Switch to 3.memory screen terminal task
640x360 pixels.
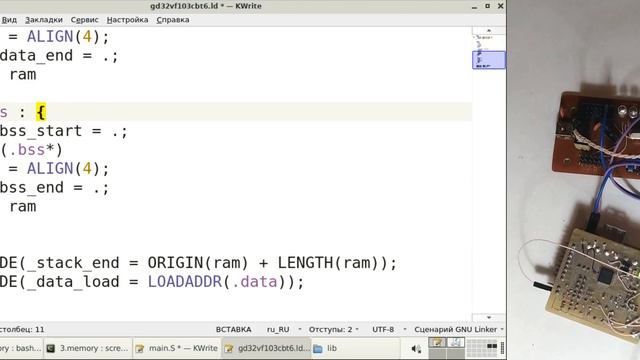pyautogui.click(x=88, y=348)
